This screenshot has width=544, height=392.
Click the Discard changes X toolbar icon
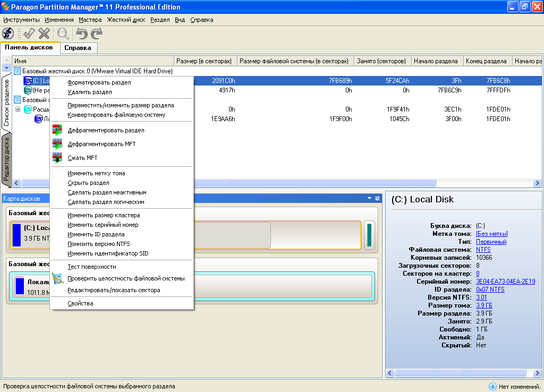pyautogui.click(x=44, y=33)
